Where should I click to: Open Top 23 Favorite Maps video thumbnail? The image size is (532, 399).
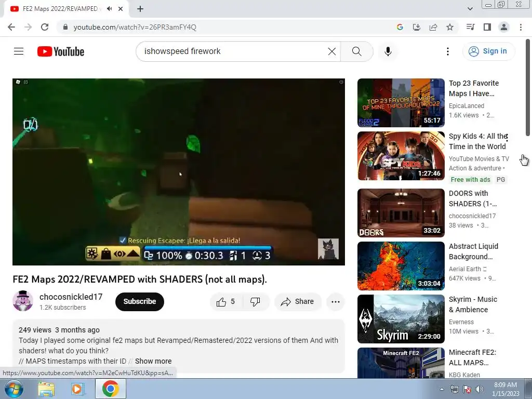tap(401, 103)
